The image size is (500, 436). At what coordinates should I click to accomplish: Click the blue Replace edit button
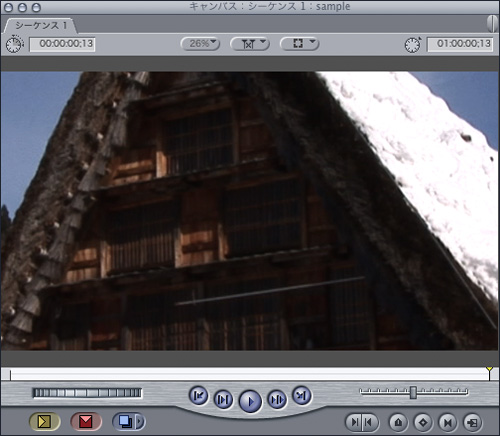[125, 422]
